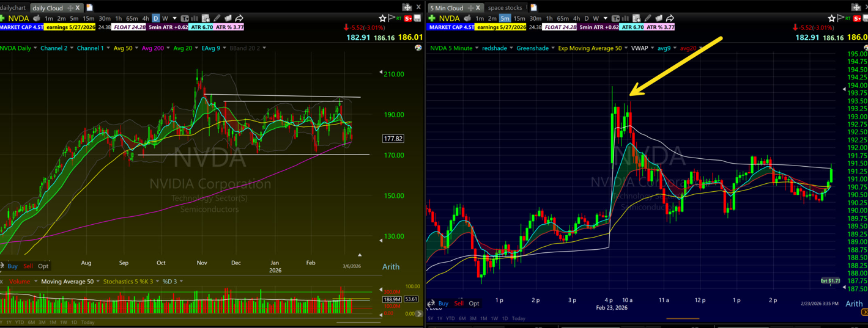
Task: Click the text tool T icon in daily chart
Action: tap(185, 18)
